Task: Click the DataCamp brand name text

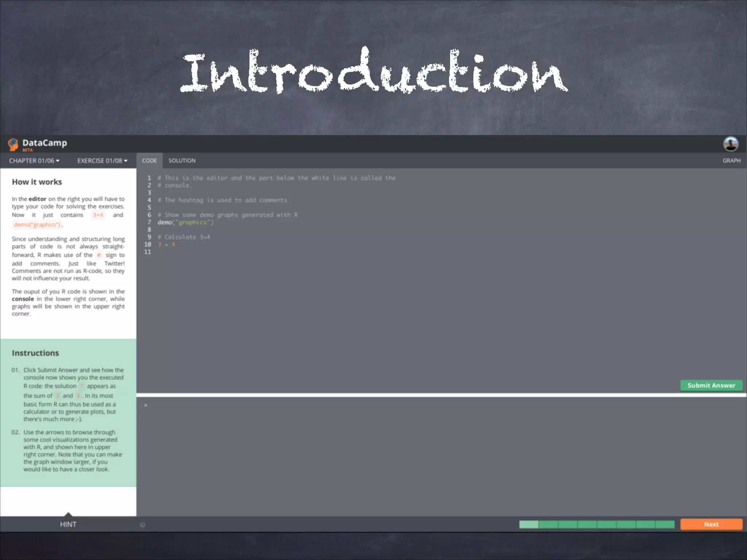Action: pyautogui.click(x=44, y=143)
